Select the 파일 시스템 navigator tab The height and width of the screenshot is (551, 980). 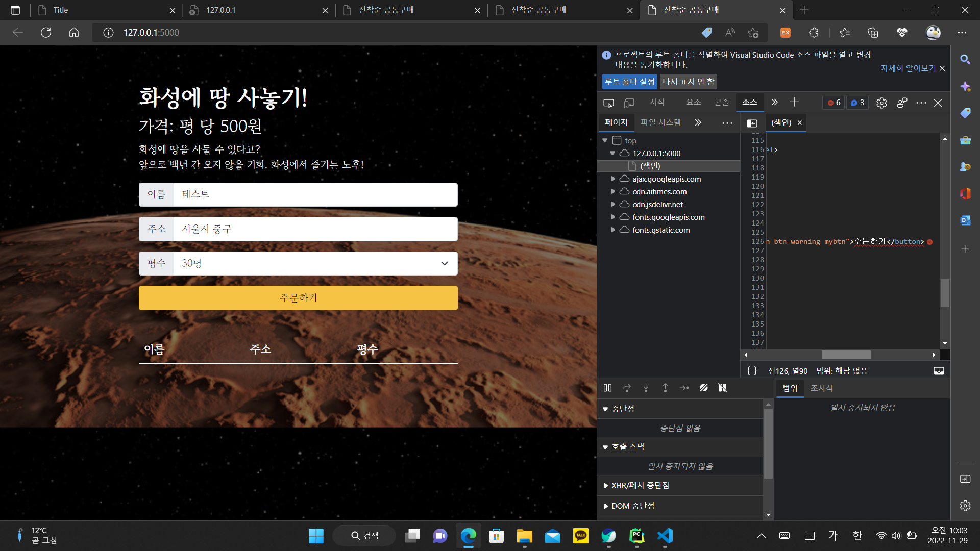click(x=660, y=122)
